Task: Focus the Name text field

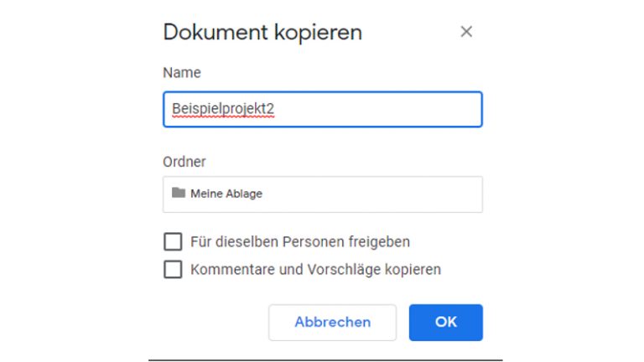Action: pos(322,110)
